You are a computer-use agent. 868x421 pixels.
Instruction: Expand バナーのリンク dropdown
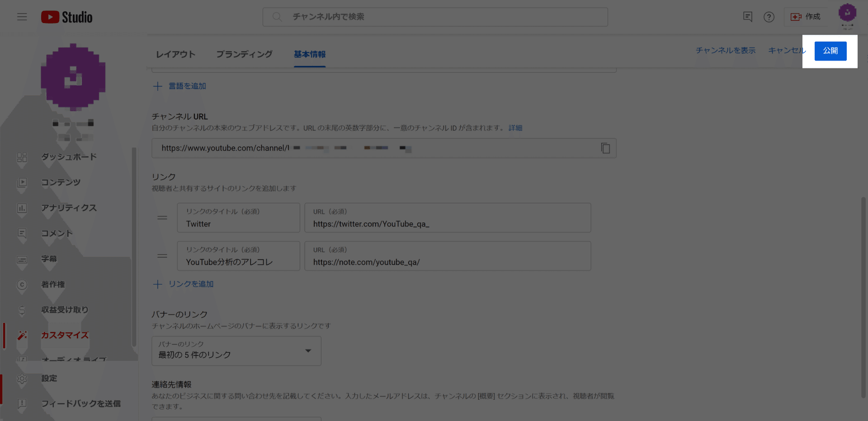click(236, 351)
